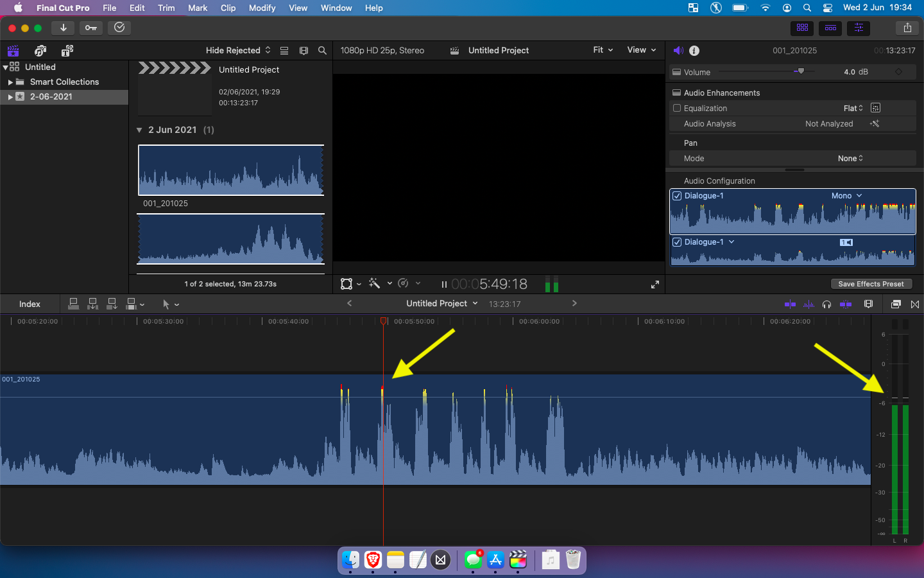
Task: Click the Save Effects Preset button
Action: (x=871, y=284)
